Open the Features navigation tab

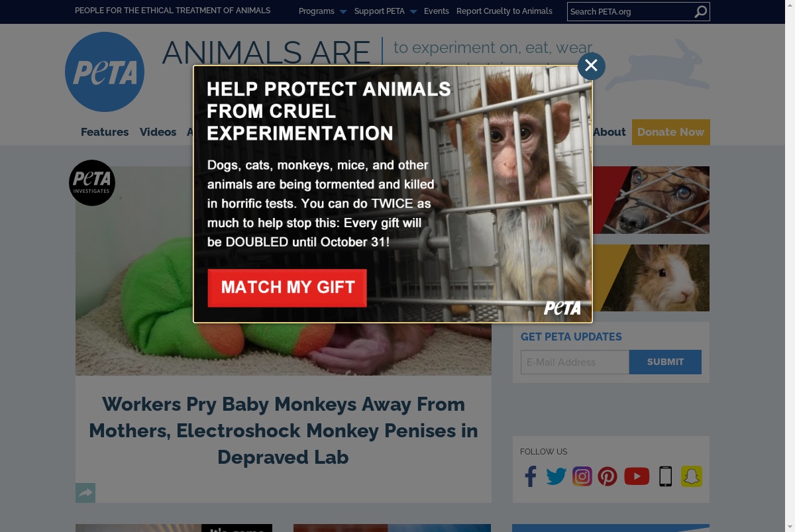[105, 132]
